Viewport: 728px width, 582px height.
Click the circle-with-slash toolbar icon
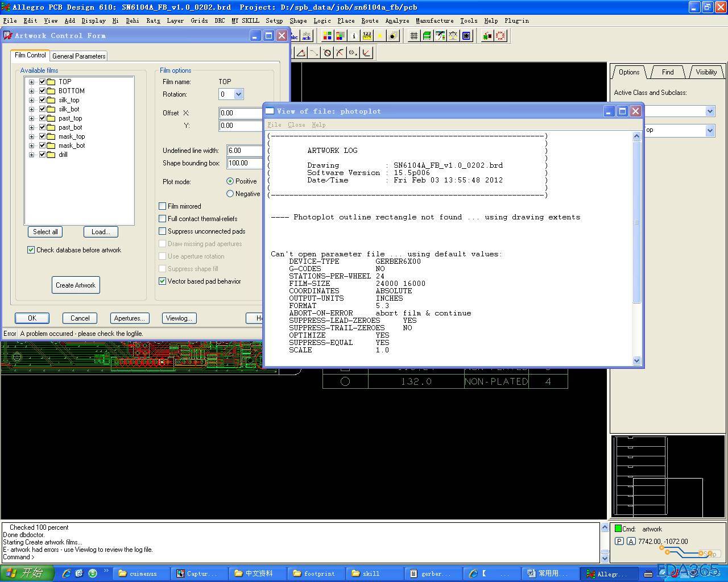[x=327, y=53]
